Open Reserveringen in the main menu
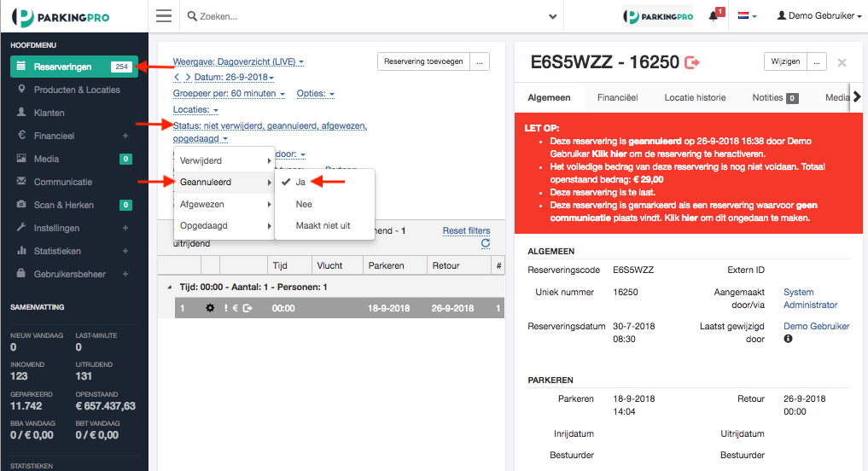This screenshot has height=471, width=868. [74, 67]
